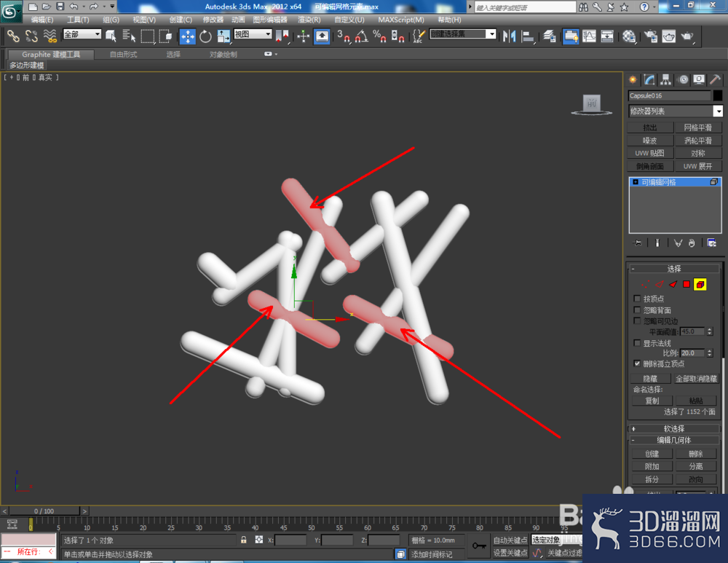Select the Rotate tool icon
The height and width of the screenshot is (563, 728).
coord(205,36)
